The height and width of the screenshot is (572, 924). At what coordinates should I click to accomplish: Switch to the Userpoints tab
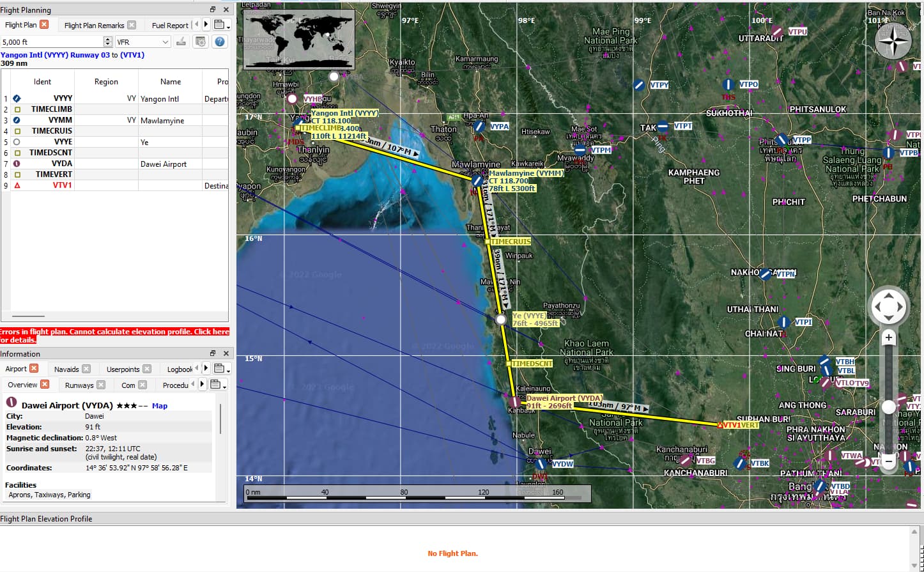pyautogui.click(x=123, y=369)
